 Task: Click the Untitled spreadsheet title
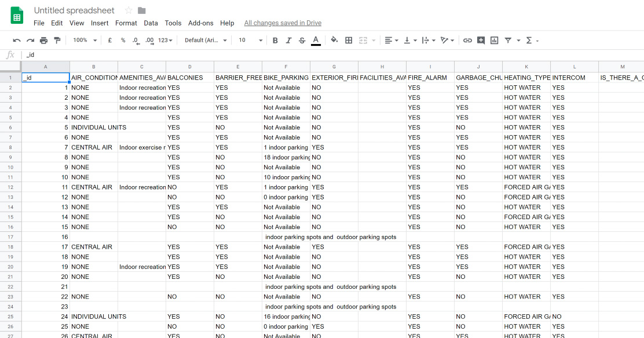74,10
